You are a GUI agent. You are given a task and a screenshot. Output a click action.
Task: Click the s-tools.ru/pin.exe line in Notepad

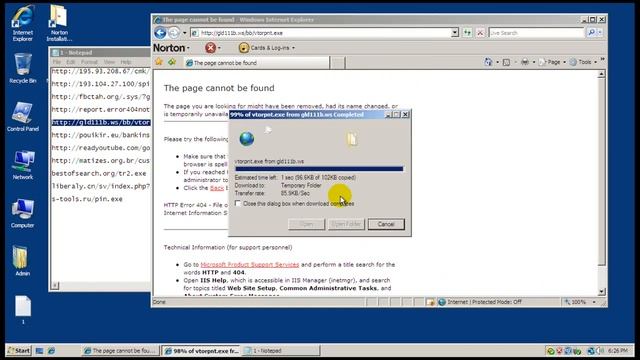(x=87, y=199)
